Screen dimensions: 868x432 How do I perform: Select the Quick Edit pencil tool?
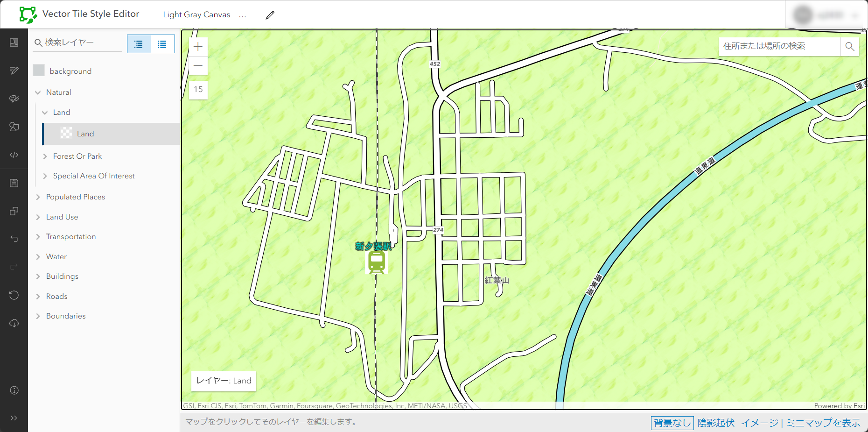[x=14, y=70]
